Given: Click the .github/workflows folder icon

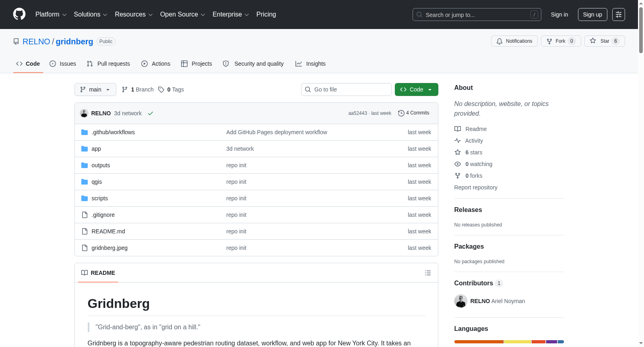Looking at the screenshot, I should click(x=85, y=132).
